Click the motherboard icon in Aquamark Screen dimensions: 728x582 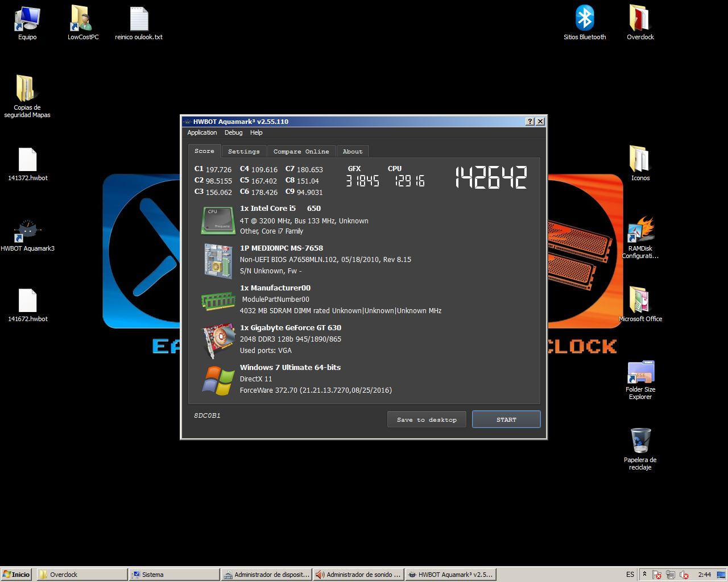218,261
